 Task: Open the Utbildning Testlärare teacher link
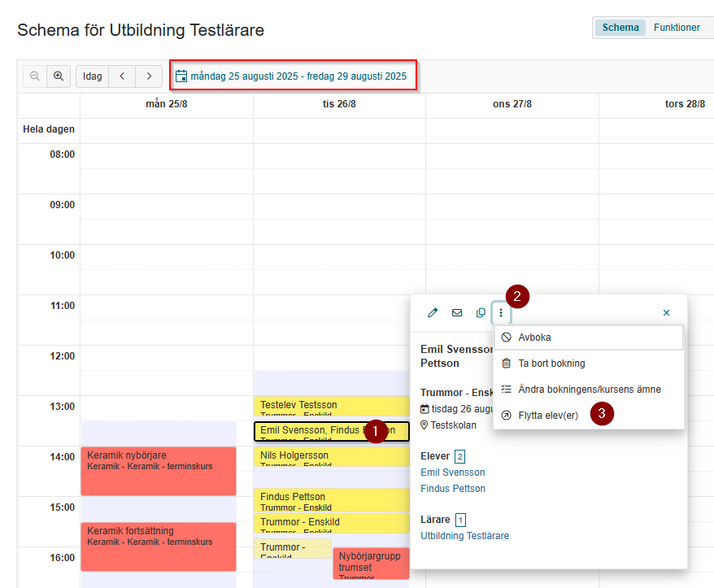click(464, 536)
